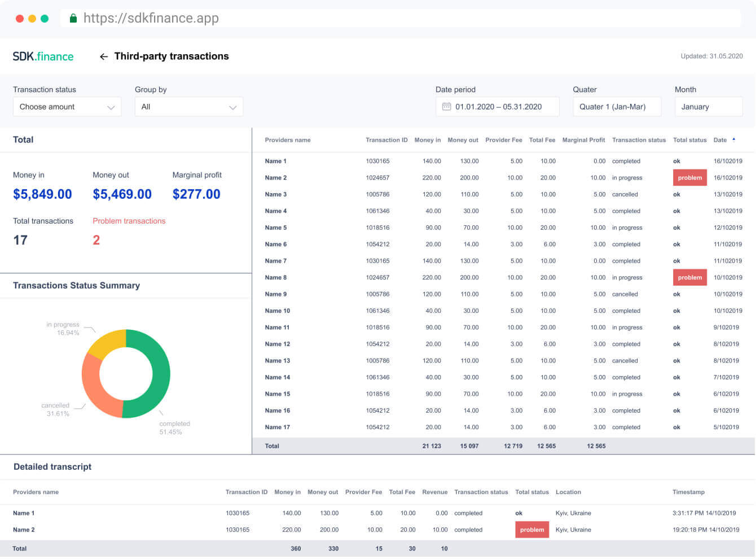Click the Location header in transcript
756x559 pixels.
pos(568,492)
